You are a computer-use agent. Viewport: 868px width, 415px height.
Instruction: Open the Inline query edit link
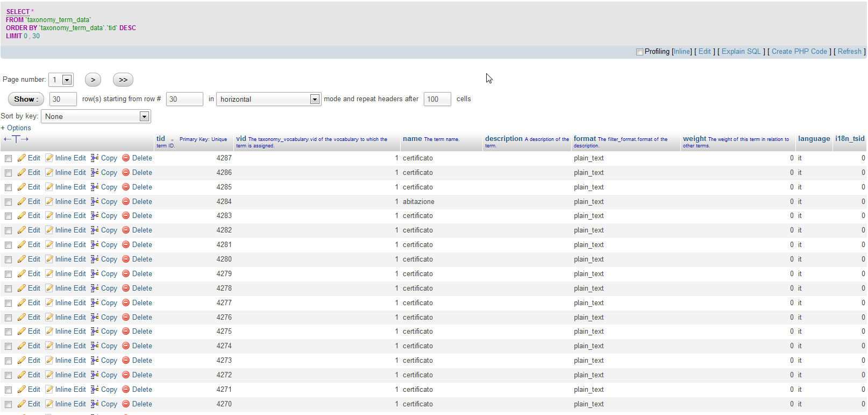(682, 52)
